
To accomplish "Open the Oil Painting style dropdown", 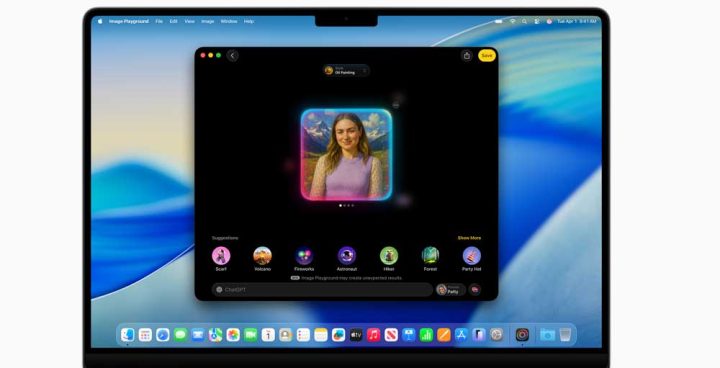I will tap(346, 70).
